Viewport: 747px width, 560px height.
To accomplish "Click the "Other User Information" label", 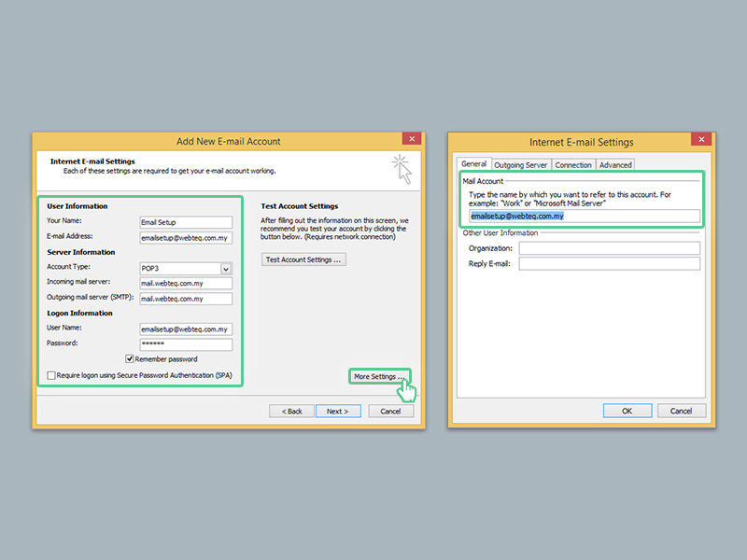I will 500,232.
